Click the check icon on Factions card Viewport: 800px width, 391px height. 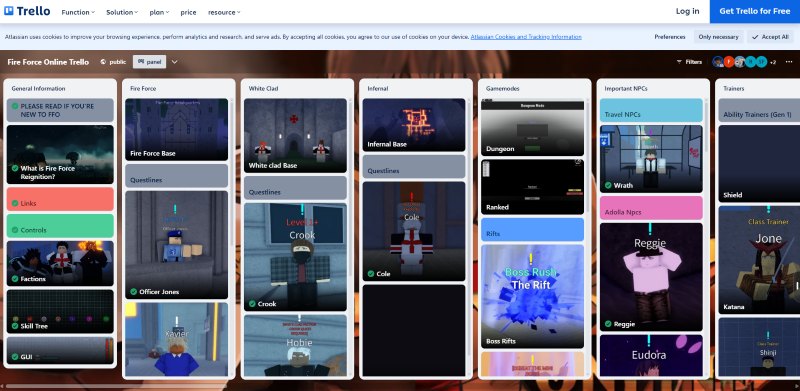point(15,279)
